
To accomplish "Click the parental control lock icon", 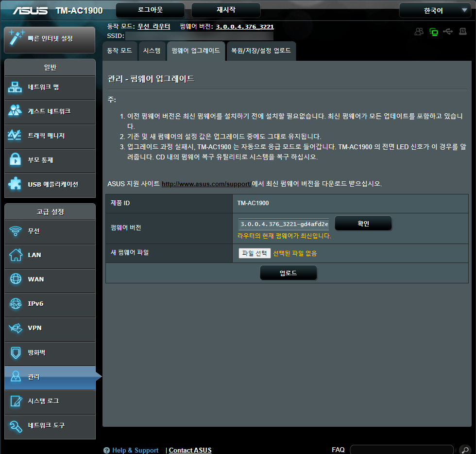I will pyautogui.click(x=15, y=159).
